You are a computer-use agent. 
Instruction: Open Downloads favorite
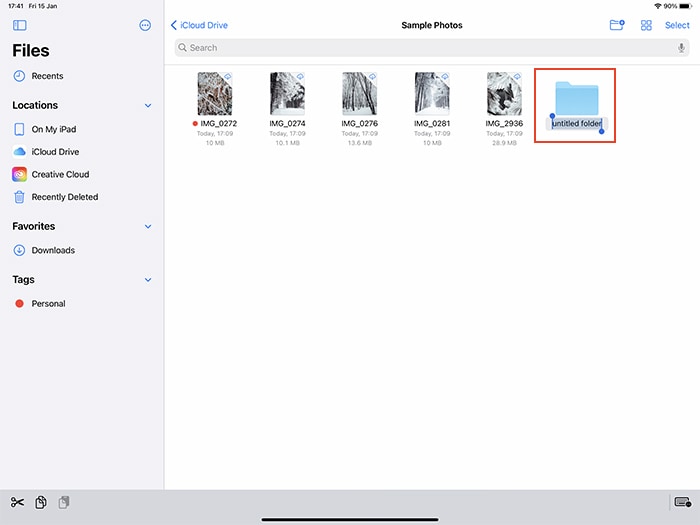tap(44, 250)
